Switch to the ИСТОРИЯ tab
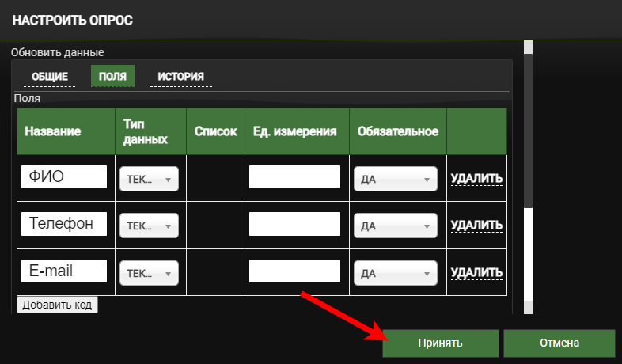The width and height of the screenshot is (622, 364). click(x=180, y=76)
